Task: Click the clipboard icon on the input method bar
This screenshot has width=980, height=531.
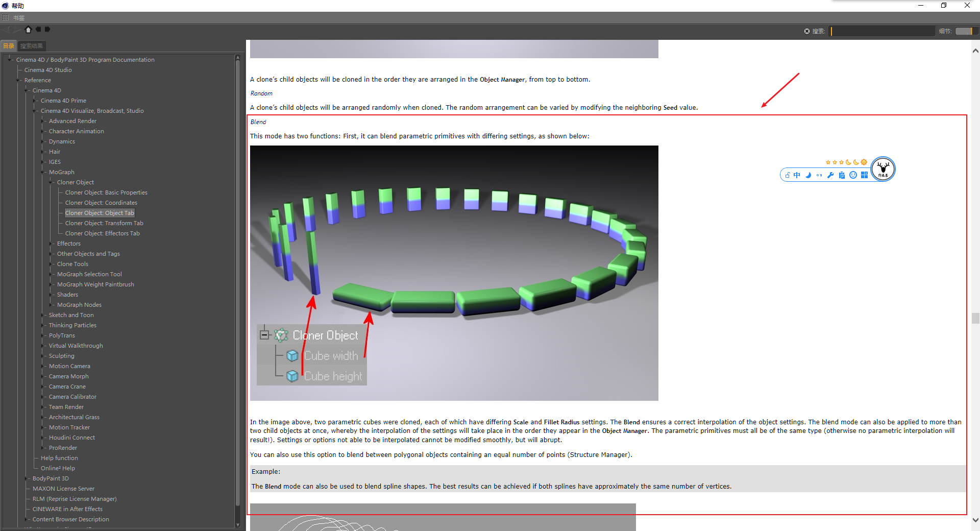Action: (x=842, y=175)
